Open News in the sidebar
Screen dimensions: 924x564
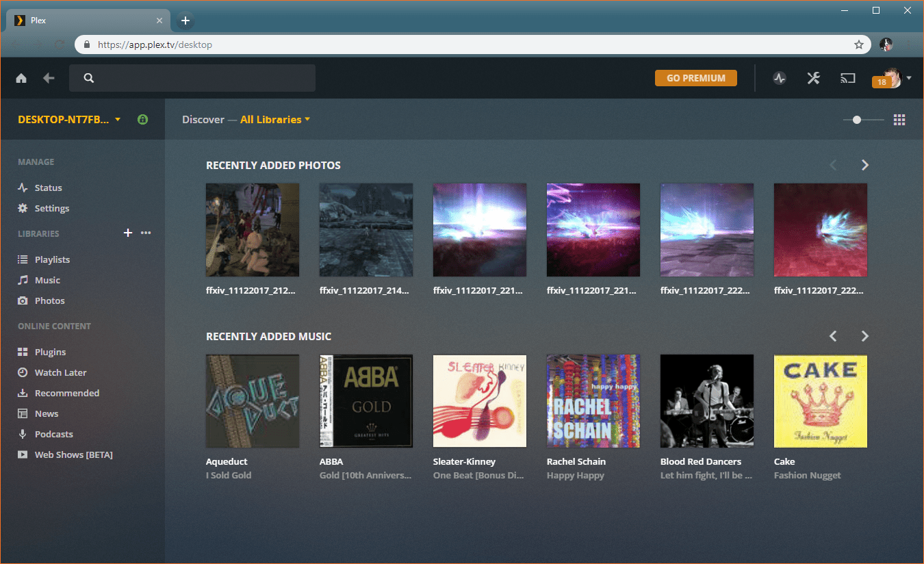[38, 413]
